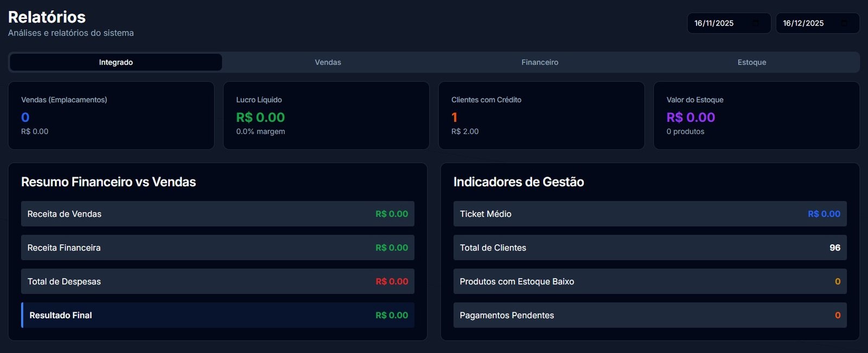Select the Receita Financeira row

coord(218,248)
